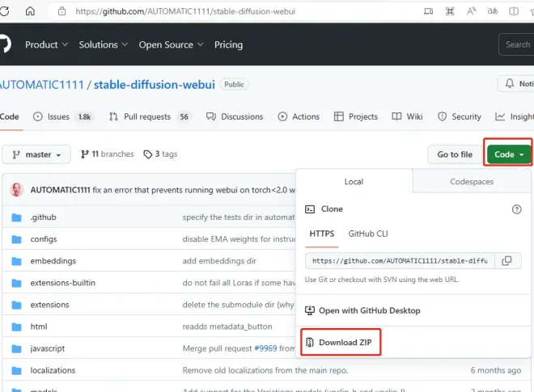Open the .github folder
The image size is (534, 392).
(x=43, y=217)
